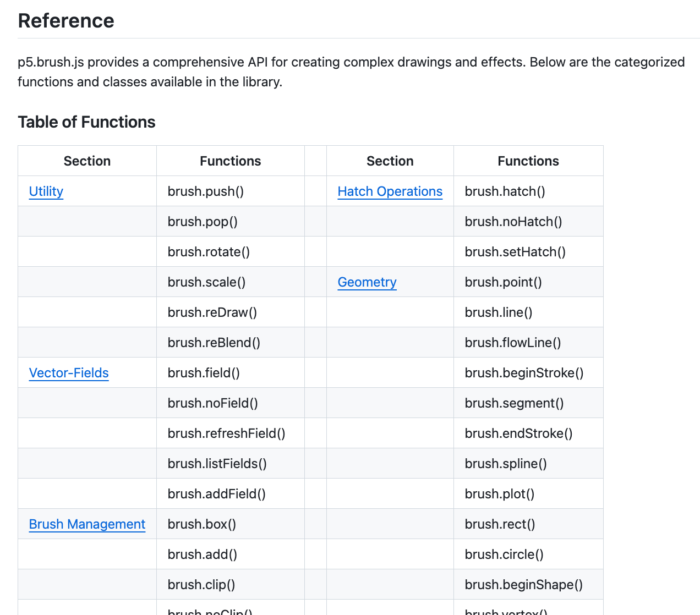This screenshot has height=615, width=700.
Task: Click the brush.clip() function cell
Action: click(201, 585)
